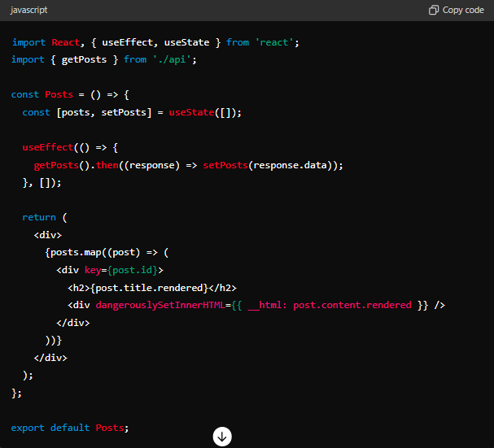
Task: Click the "Posts" component name in const declaration
Action: coord(59,94)
